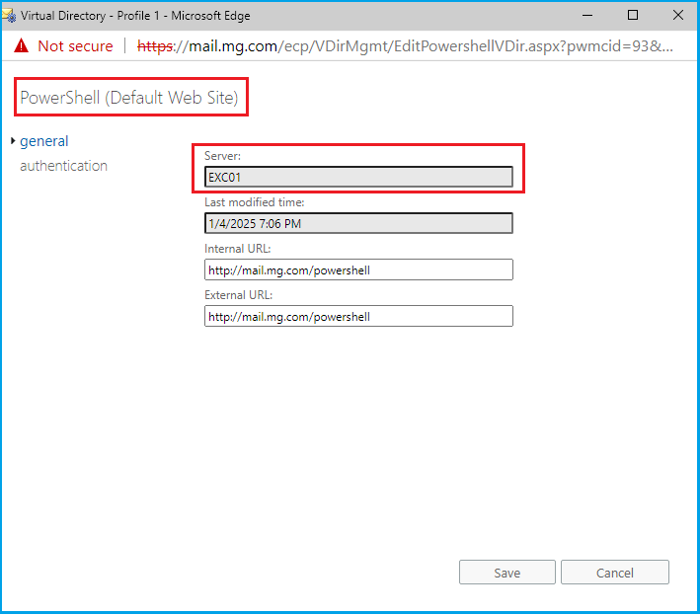
Task: Click the PowerShell (Default Web Site) heading
Action: pyautogui.click(x=129, y=98)
